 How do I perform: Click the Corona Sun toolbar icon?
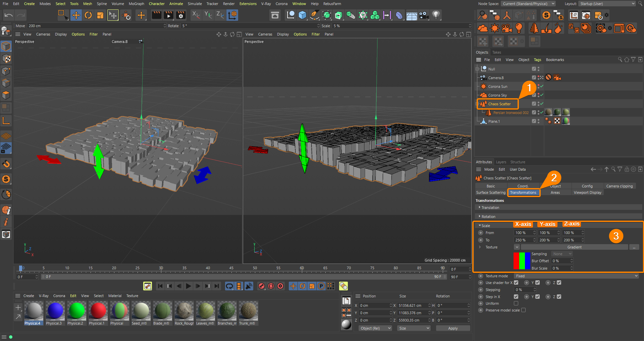point(495,29)
